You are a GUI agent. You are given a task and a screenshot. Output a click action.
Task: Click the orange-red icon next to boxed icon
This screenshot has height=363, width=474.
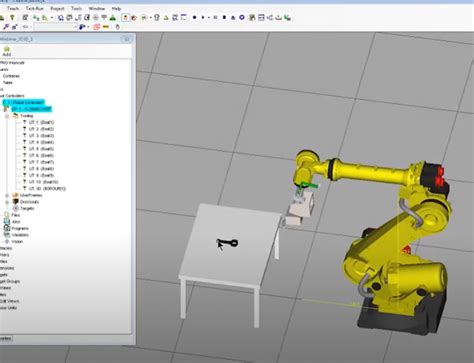[x=134, y=18]
